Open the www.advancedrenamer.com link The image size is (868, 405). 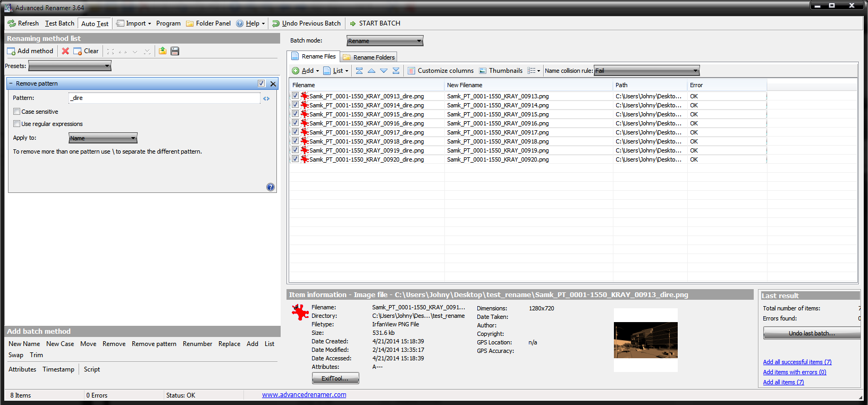pos(304,395)
